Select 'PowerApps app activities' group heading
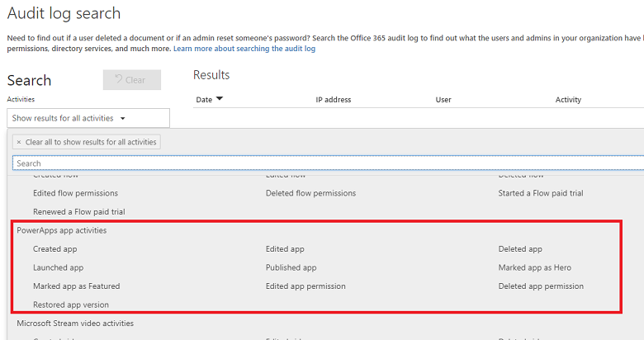This screenshot has height=340, width=644. click(62, 230)
